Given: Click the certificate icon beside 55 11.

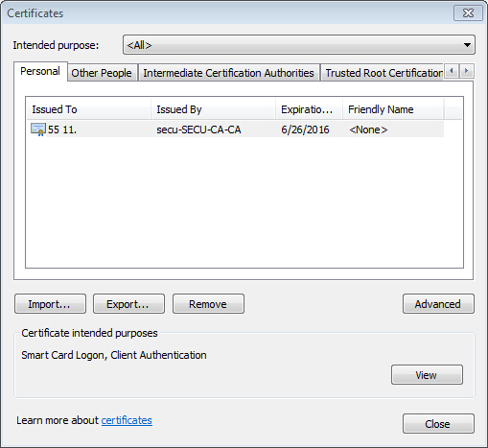Looking at the screenshot, I should (x=38, y=130).
